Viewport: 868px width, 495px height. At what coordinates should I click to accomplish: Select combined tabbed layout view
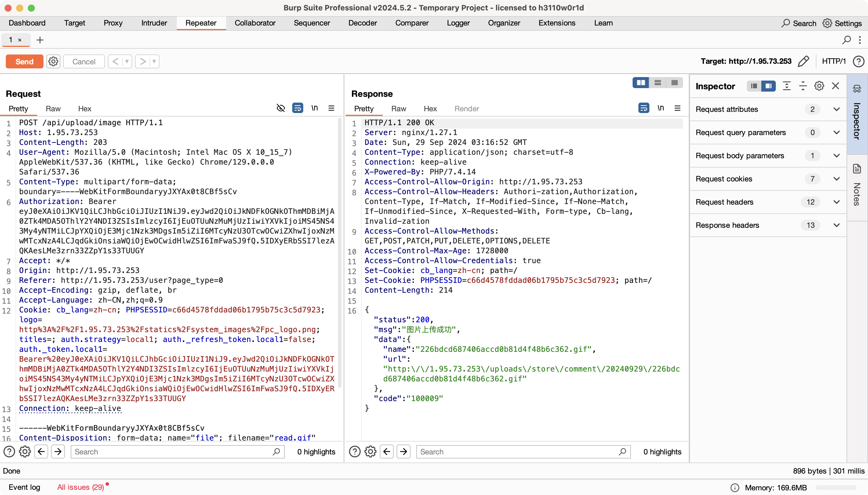pos(674,83)
